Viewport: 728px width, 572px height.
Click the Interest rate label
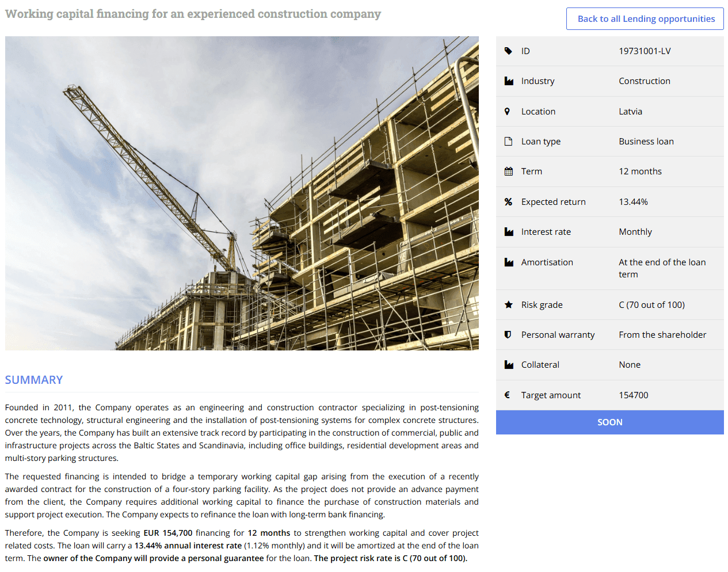pyautogui.click(x=546, y=232)
